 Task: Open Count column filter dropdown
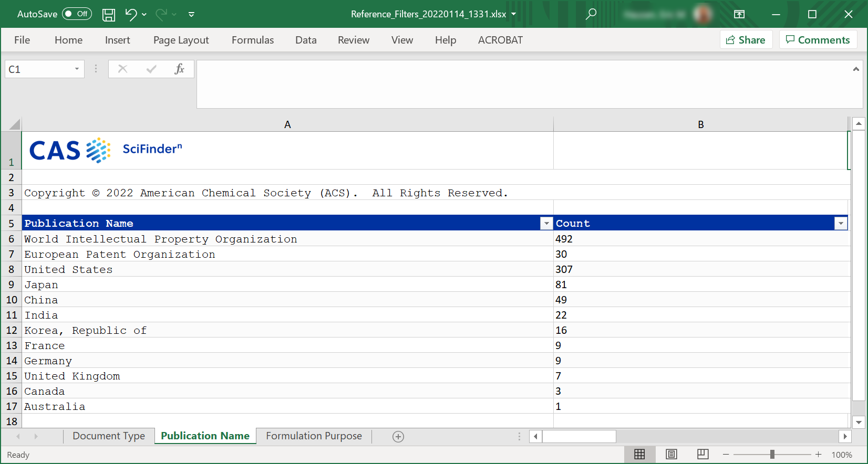(841, 224)
